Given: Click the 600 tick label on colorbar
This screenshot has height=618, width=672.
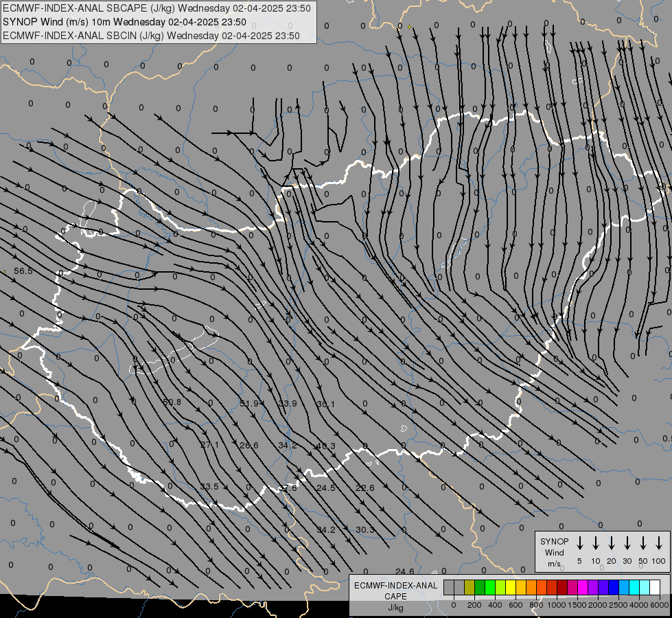Looking at the screenshot, I should click(515, 605).
